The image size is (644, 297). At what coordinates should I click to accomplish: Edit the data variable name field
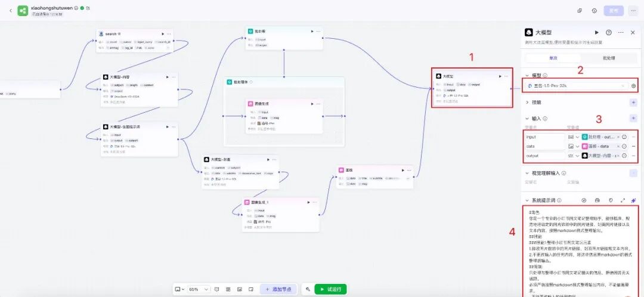click(545, 146)
